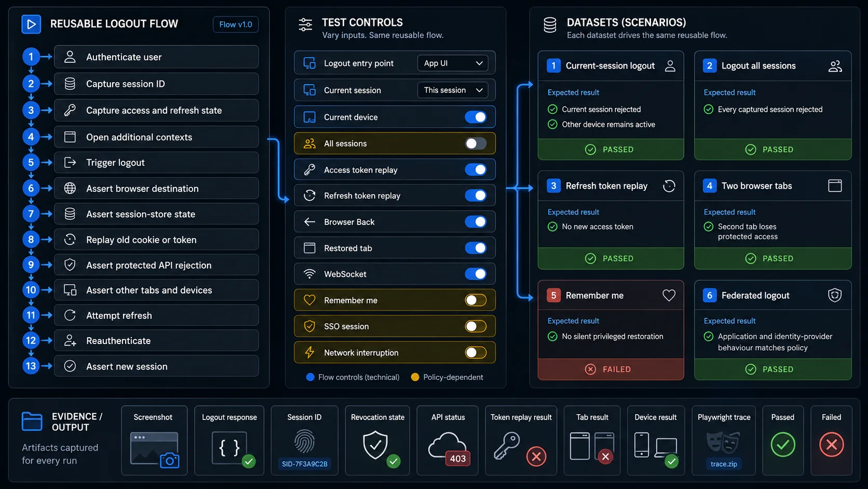Click the shield icon on Federated logout card

(835, 295)
